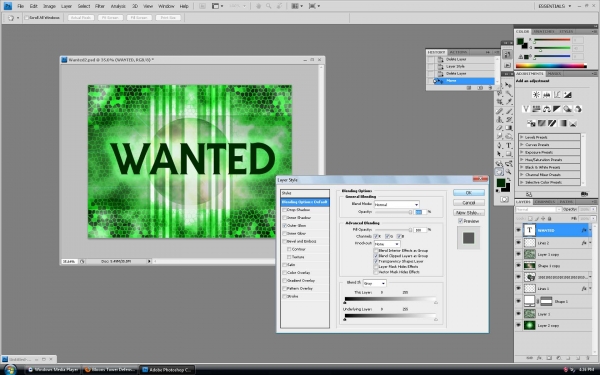Viewport: 600px width, 375px height.
Task: Switch to the Channels tab
Action: point(545,202)
